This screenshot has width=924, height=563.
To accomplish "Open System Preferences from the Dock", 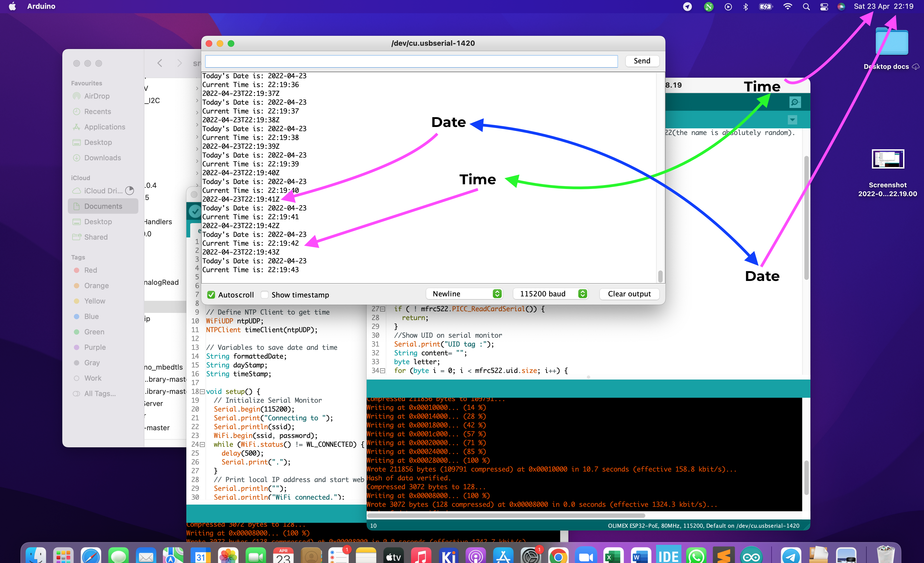I will click(531, 556).
